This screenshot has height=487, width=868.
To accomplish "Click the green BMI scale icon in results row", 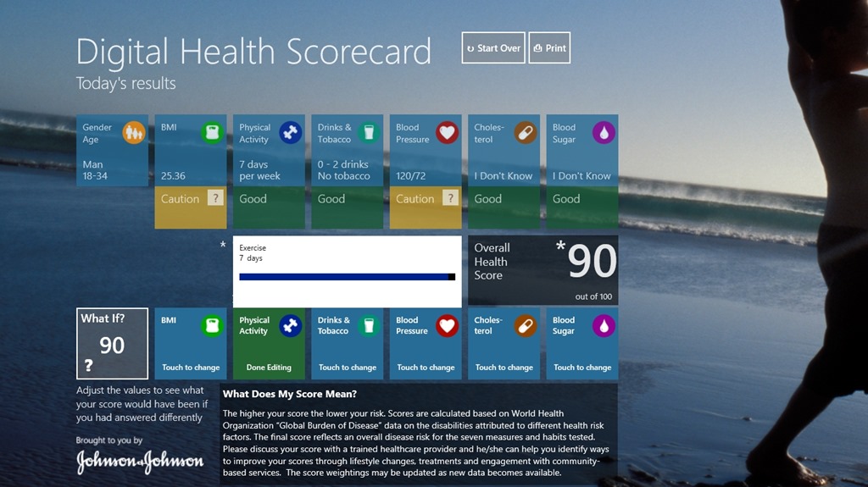I will [212, 133].
